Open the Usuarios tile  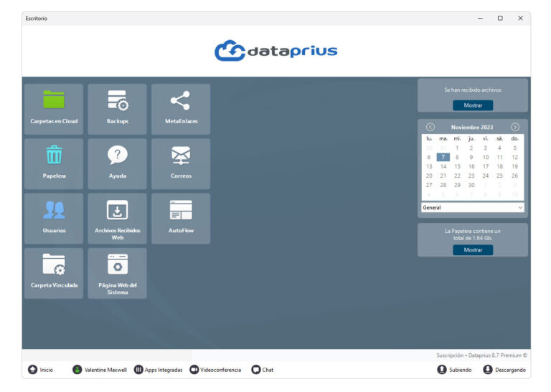coord(54,219)
